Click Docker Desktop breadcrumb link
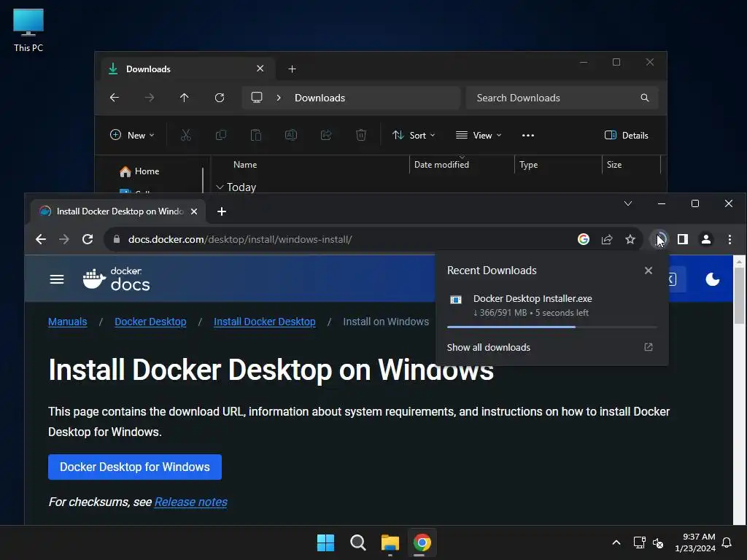This screenshot has width=747, height=560. tap(150, 322)
